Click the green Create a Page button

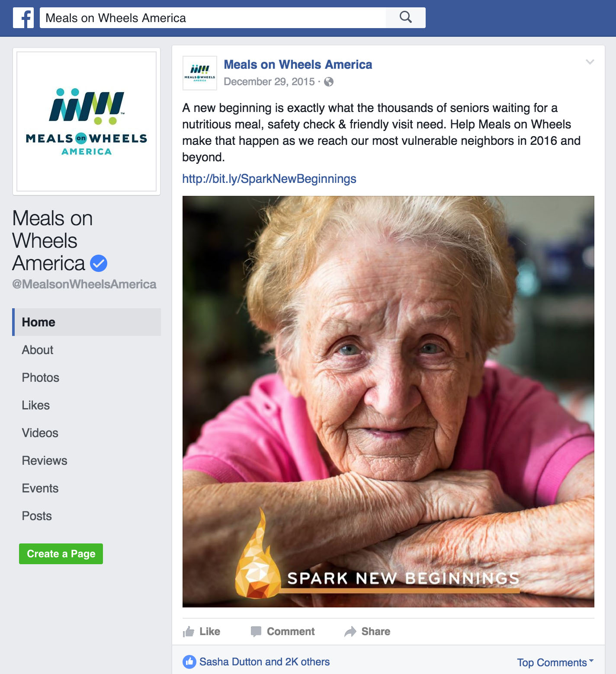pos(61,554)
